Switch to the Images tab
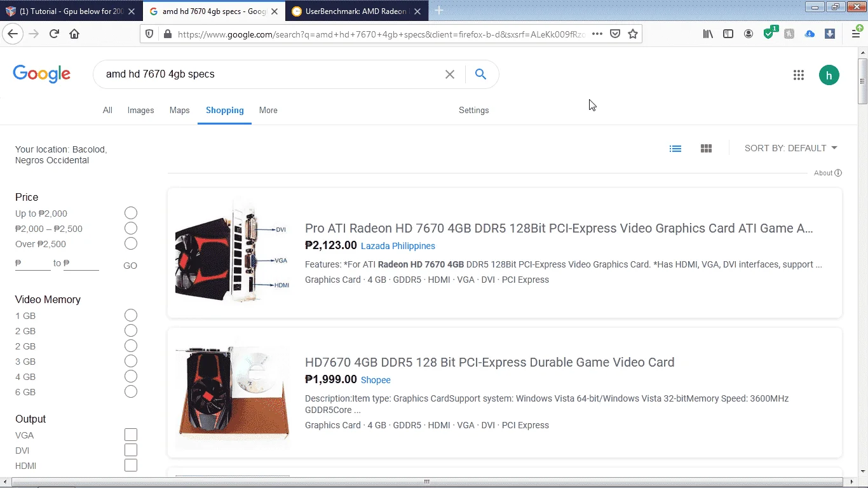 click(141, 111)
